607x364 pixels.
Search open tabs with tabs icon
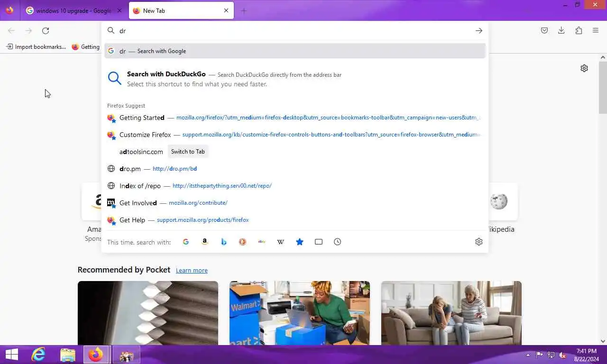coord(319,242)
